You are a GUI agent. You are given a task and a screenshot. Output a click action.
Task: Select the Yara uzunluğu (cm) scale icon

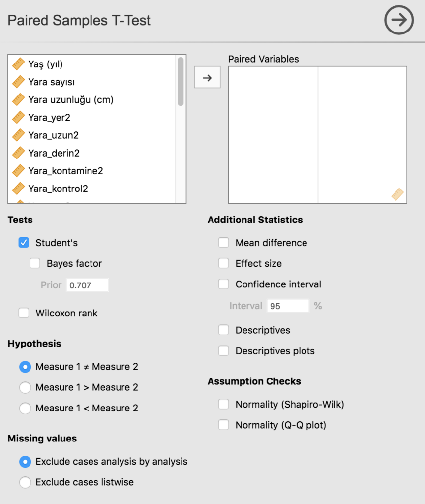tap(19, 99)
